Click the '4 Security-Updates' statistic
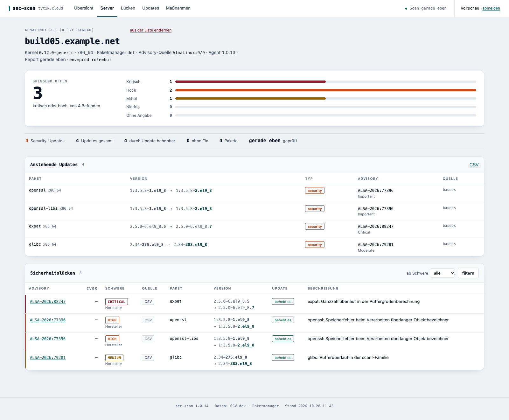The height and width of the screenshot is (420, 509). coord(45,141)
